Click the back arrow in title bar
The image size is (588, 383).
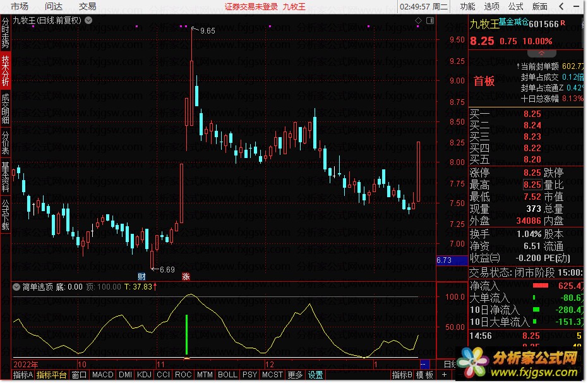[x=561, y=6]
